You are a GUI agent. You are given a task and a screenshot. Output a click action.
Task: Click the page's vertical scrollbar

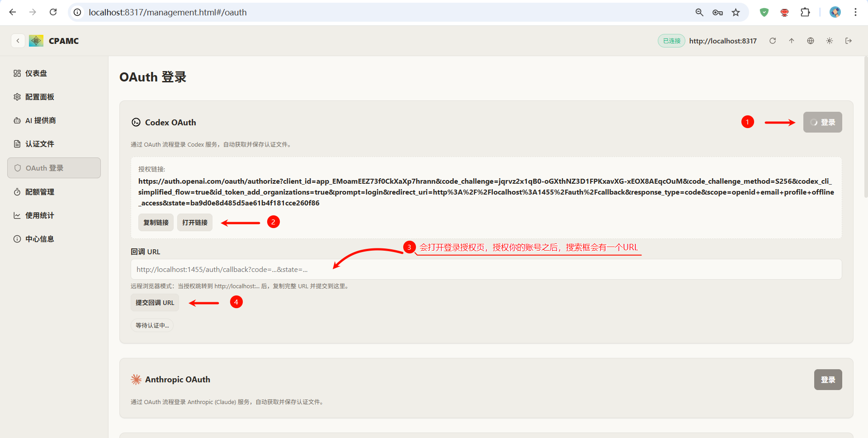click(x=865, y=127)
